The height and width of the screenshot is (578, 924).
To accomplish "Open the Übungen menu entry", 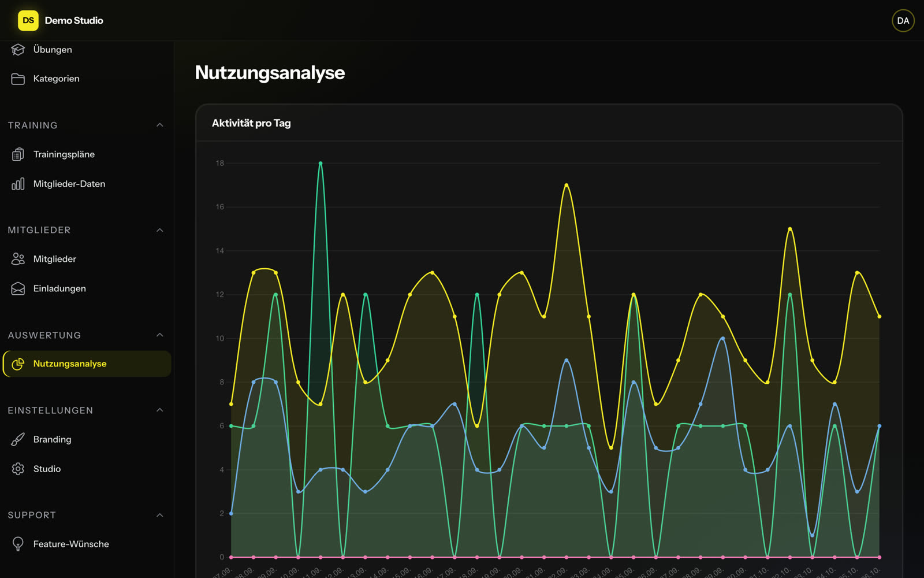I will coord(87,50).
